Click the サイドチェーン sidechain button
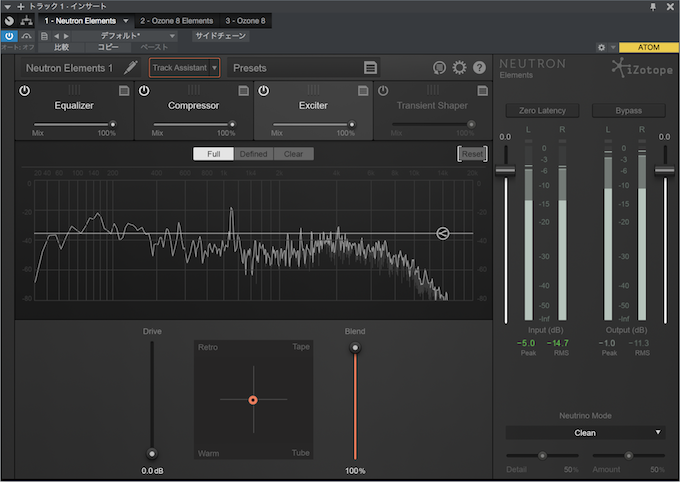The height and width of the screenshot is (482, 680). click(220, 36)
